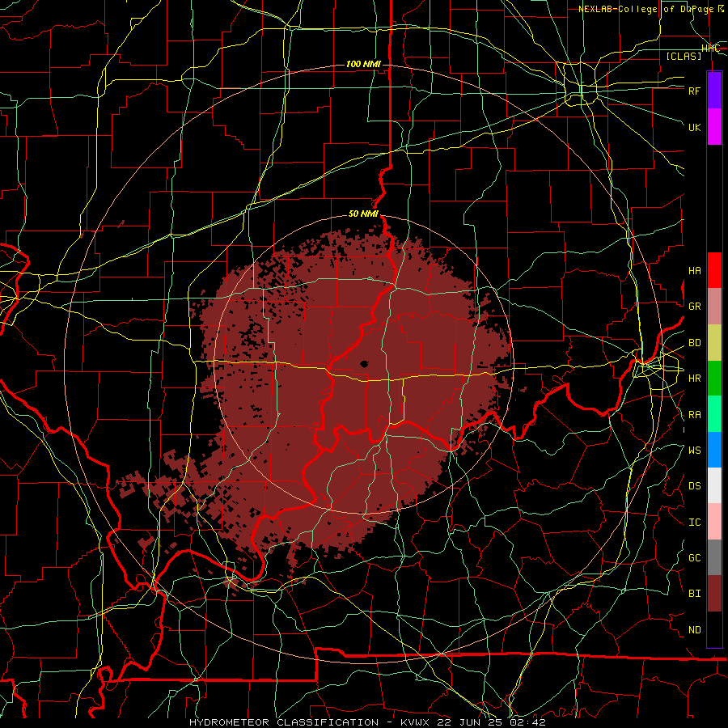Click the BD legend label
Image resolution: width=728 pixels, height=728 pixels.
pyautogui.click(x=695, y=343)
